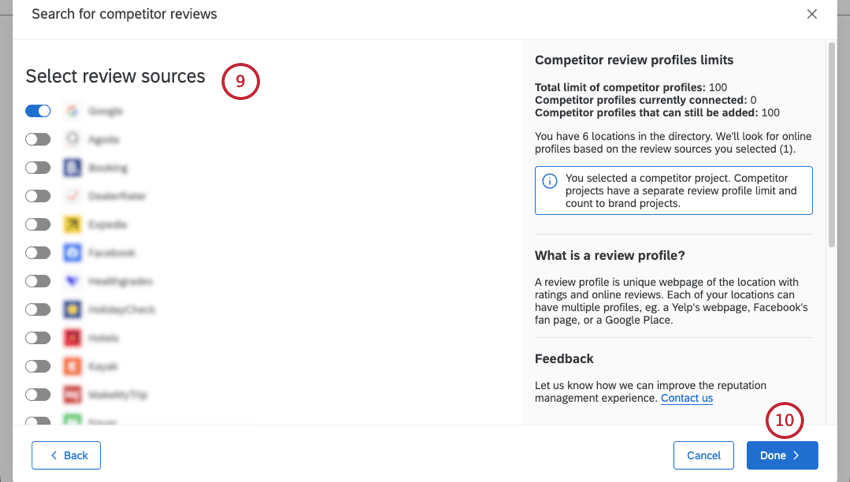The width and height of the screenshot is (850, 482).
Task: Disable the Google review source toggle
Action: tap(38, 111)
